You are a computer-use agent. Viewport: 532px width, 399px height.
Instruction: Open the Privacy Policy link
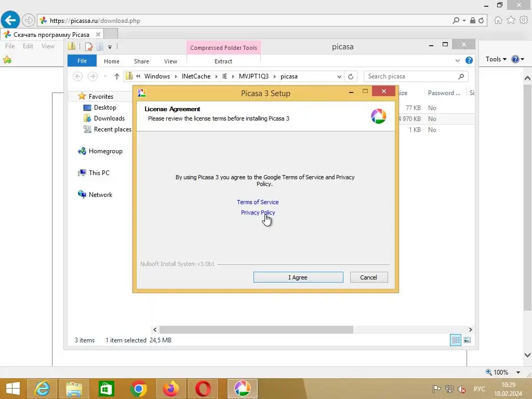click(258, 212)
